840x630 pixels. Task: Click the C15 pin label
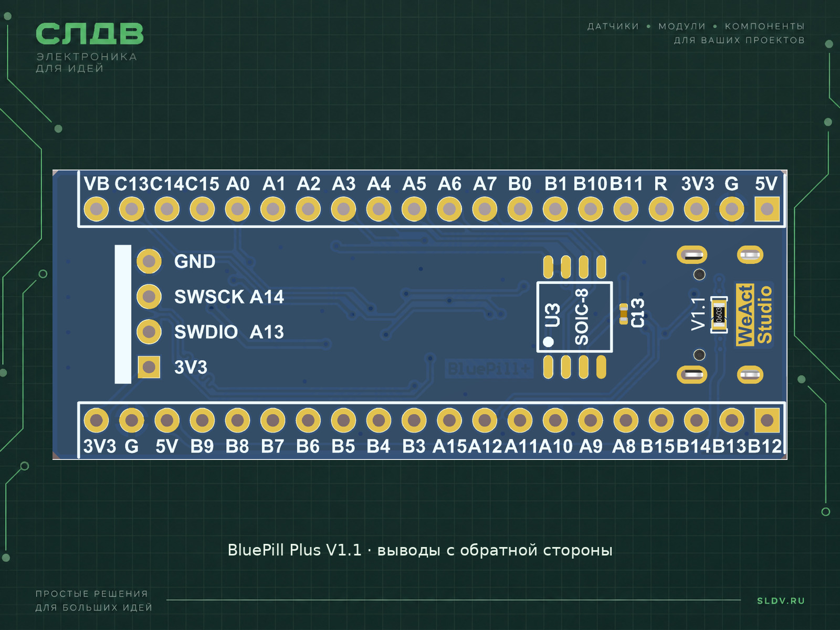click(202, 184)
